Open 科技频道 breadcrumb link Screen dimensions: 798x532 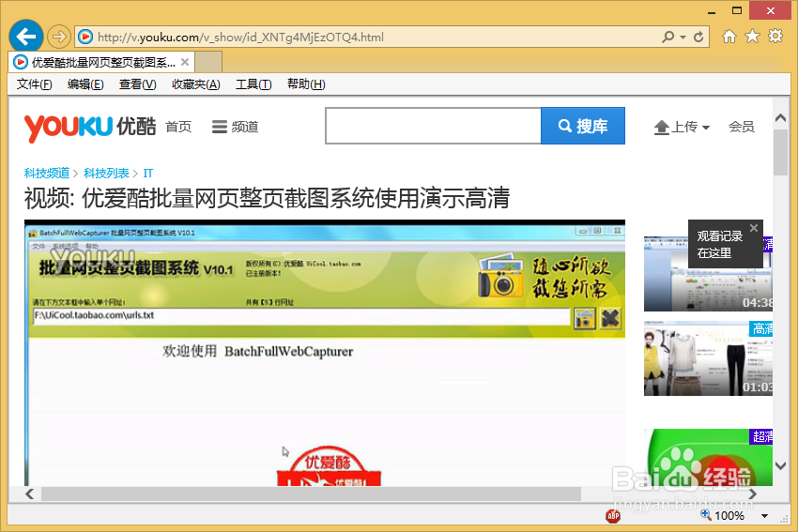coord(47,173)
